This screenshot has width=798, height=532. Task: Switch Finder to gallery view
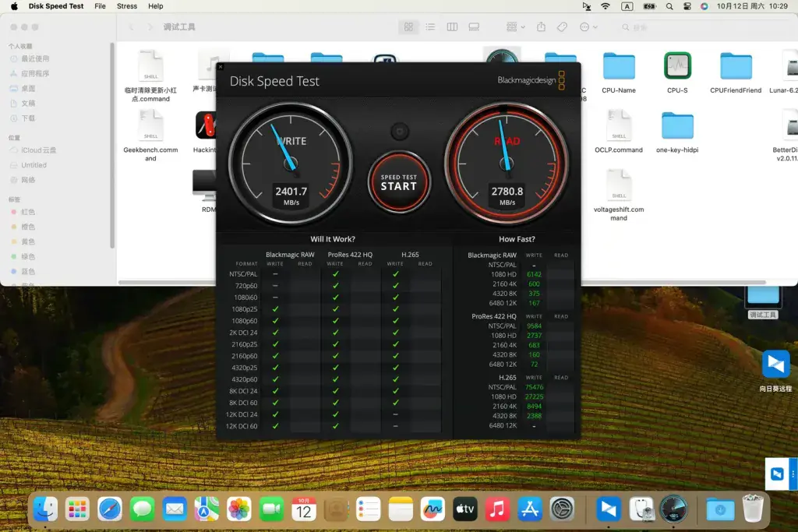click(x=474, y=27)
